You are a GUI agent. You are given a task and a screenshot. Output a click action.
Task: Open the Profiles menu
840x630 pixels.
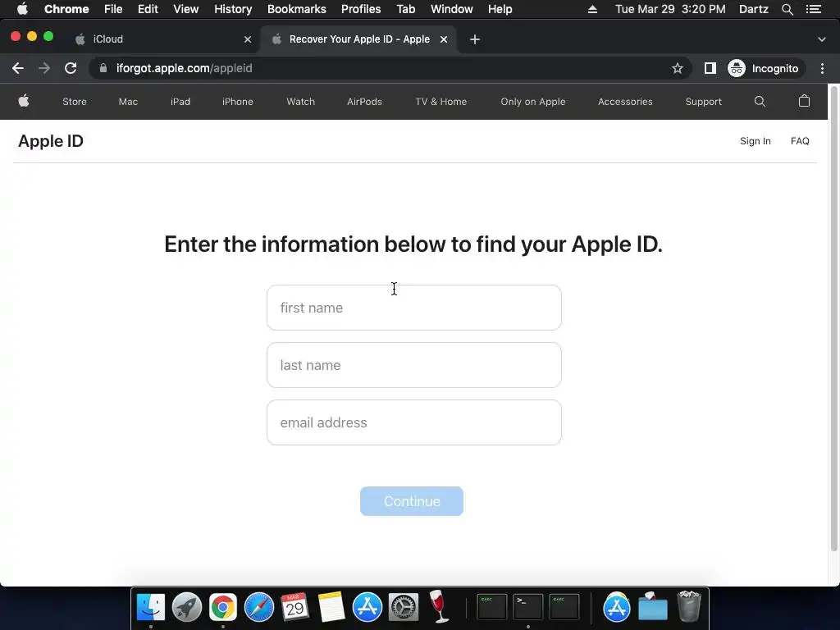click(361, 9)
